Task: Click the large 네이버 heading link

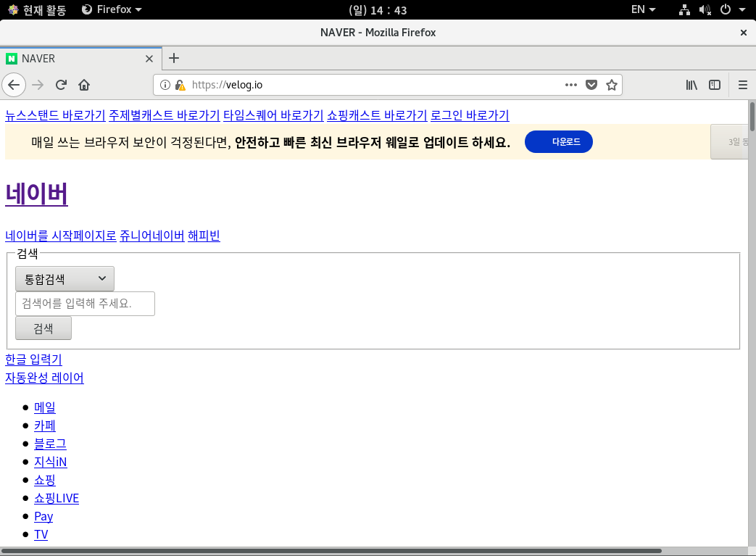Action: [x=37, y=194]
